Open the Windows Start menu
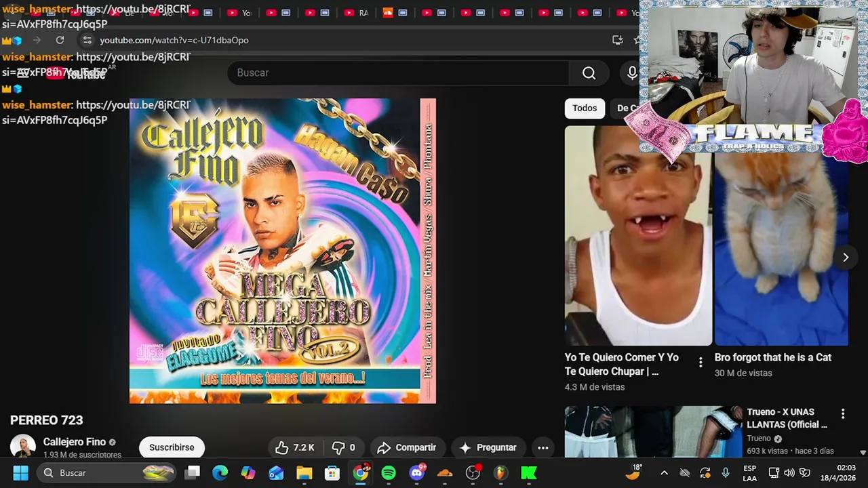 coord(20,473)
